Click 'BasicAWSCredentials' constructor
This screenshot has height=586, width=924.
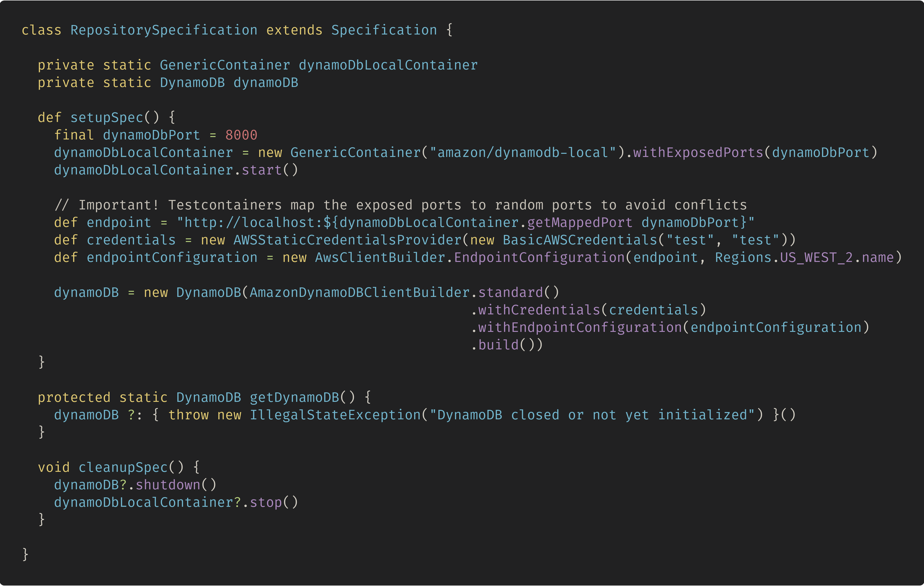580,240
